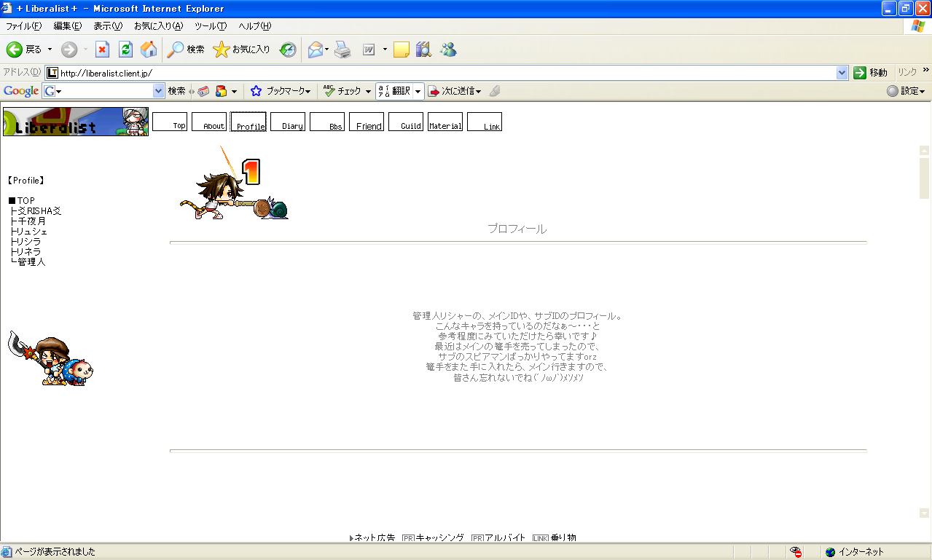Open the edit button dropdown arrow
Image resolution: width=932 pixels, height=560 pixels.
tap(385, 50)
